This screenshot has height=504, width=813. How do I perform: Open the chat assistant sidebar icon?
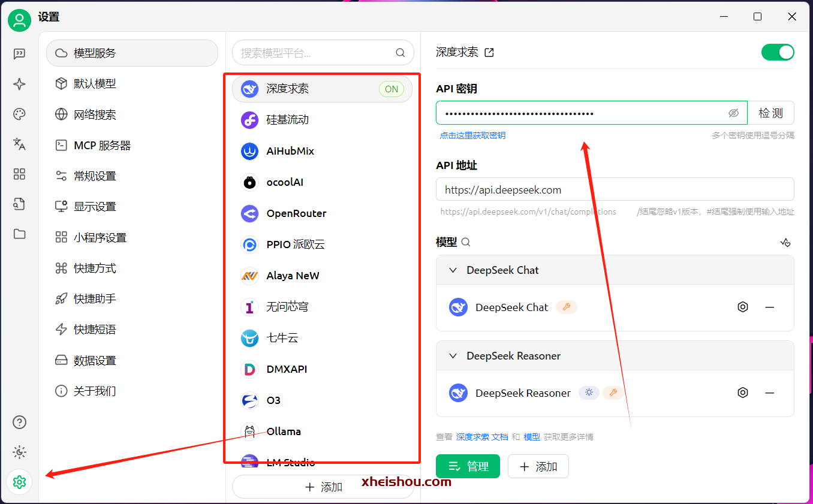pos(20,54)
